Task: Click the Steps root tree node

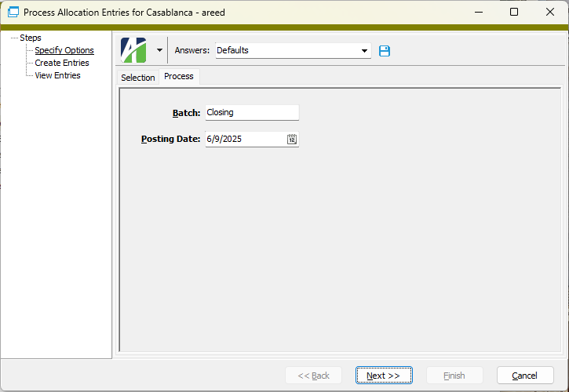Action: [31, 38]
